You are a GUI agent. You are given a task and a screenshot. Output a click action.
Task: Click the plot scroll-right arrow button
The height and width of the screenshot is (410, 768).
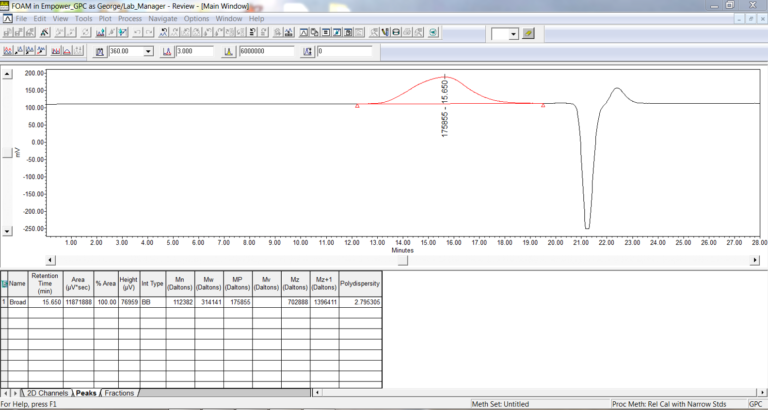tap(755, 261)
